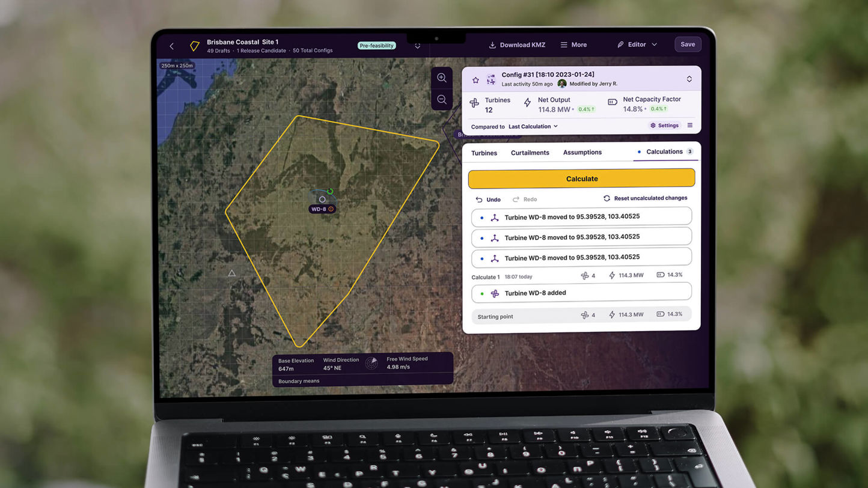Click the turbine layout icon beside Config #31
Screen dimensions: 868x488
click(x=491, y=80)
